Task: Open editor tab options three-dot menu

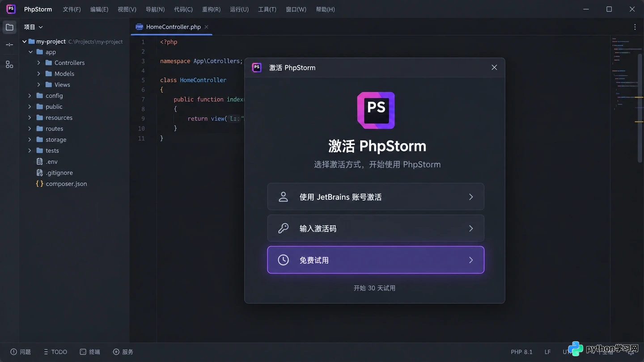Action: [x=635, y=27]
